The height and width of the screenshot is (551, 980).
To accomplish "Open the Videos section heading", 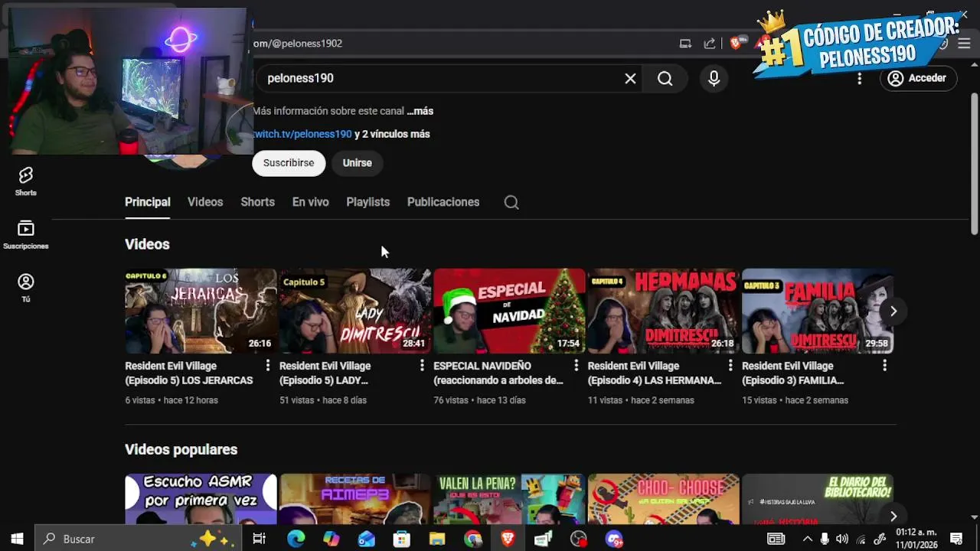I will click(x=147, y=244).
